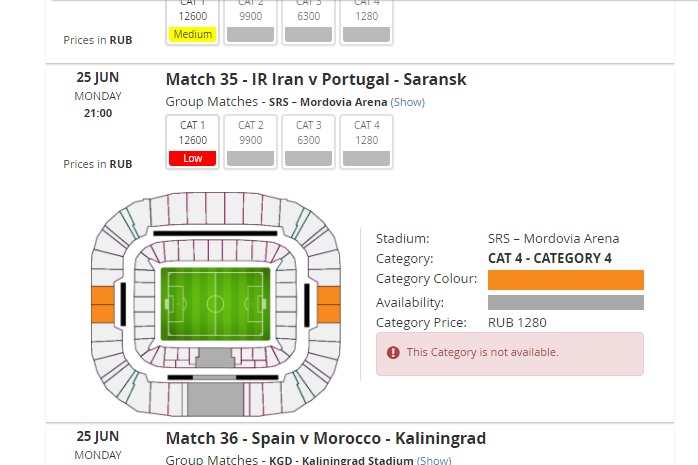698x465 pixels.
Task: Select CAT 2 9900 box for Match 35
Action: click(x=250, y=133)
